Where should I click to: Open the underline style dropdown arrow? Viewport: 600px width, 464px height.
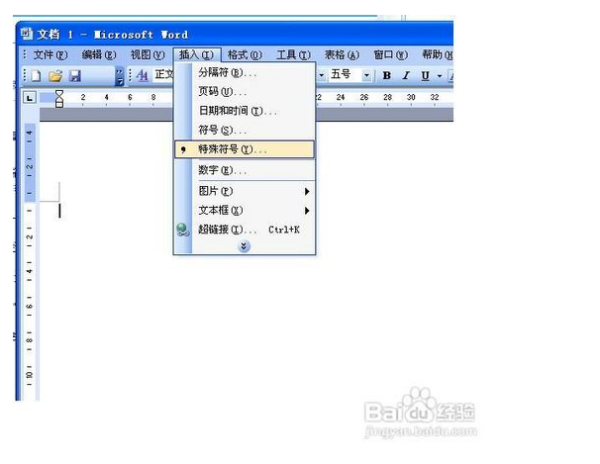pyautogui.click(x=439, y=76)
